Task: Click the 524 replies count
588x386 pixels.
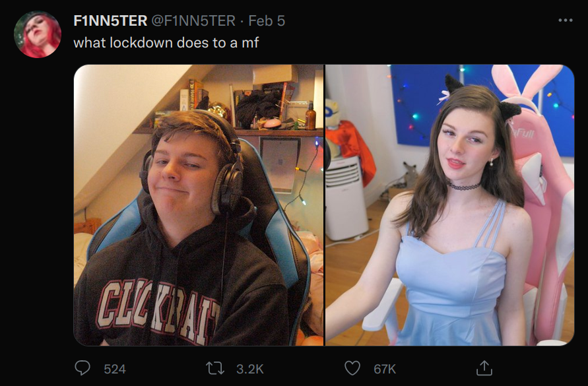Action: click(115, 369)
